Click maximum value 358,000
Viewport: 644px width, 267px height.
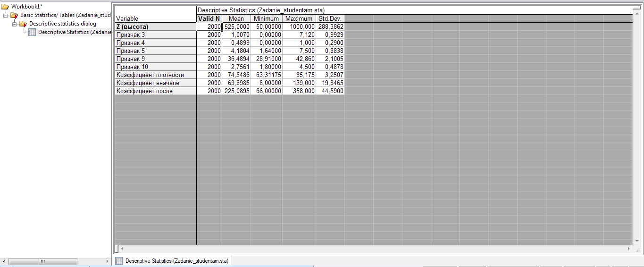coord(299,91)
